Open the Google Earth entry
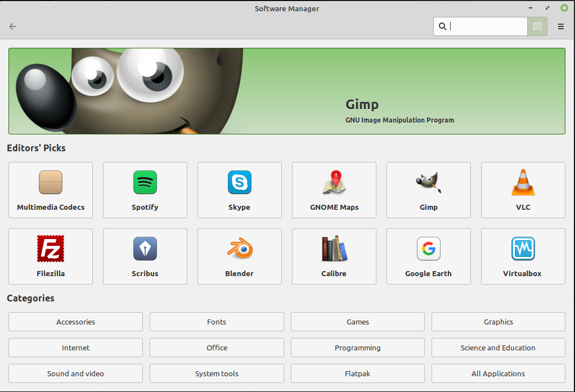This screenshot has width=575, height=392. [x=428, y=256]
